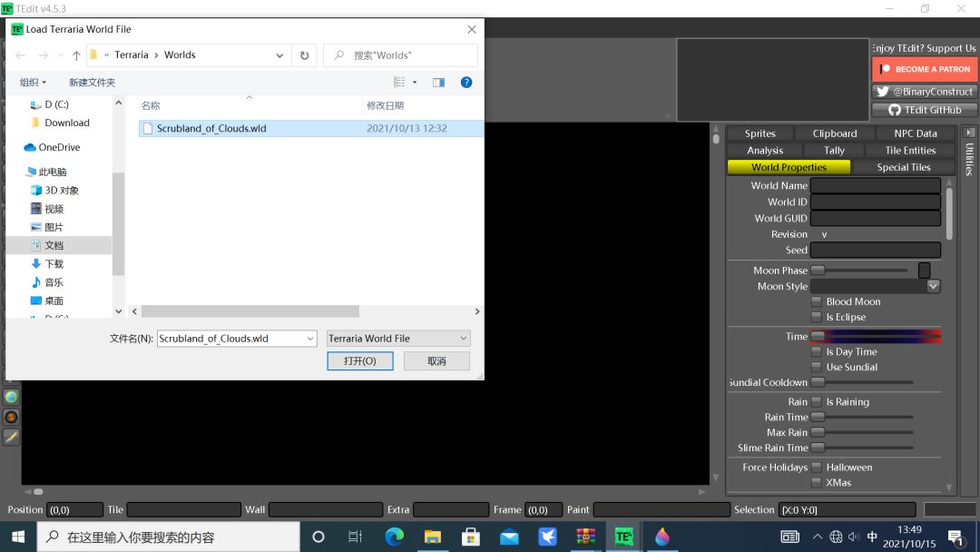The width and height of the screenshot is (980, 552).
Task: Check the Is Raining option
Action: pyautogui.click(x=817, y=401)
